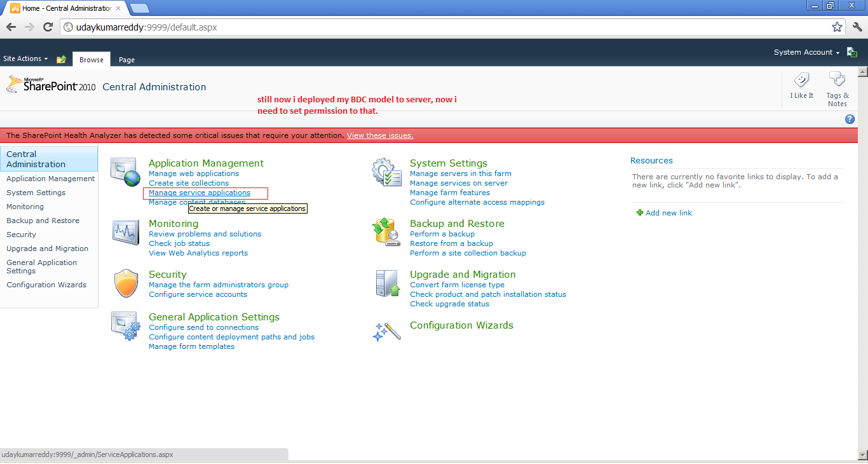This screenshot has height=464, width=868.
Task: Open Configure service accounts link
Action: pyautogui.click(x=198, y=294)
